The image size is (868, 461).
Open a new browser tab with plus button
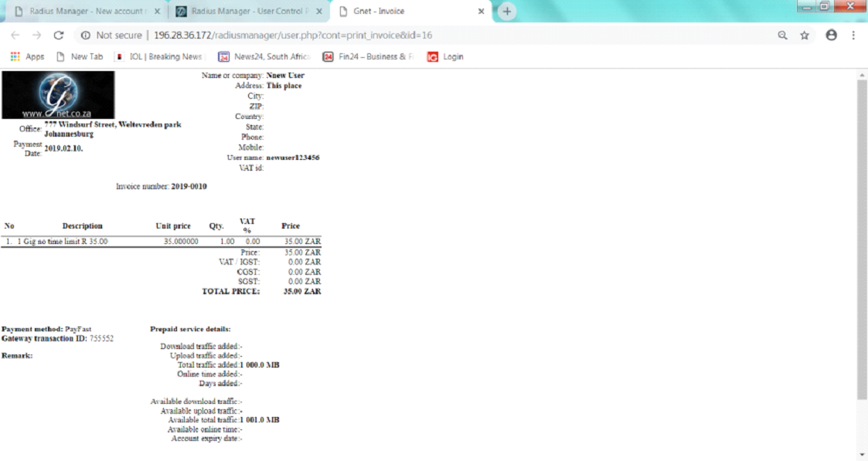click(506, 11)
